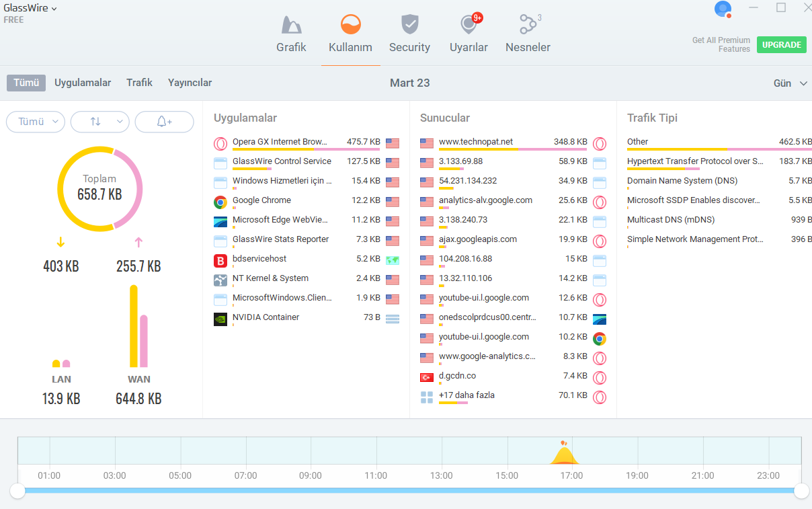
Task: Click the Mart 23 date label
Action: point(410,83)
